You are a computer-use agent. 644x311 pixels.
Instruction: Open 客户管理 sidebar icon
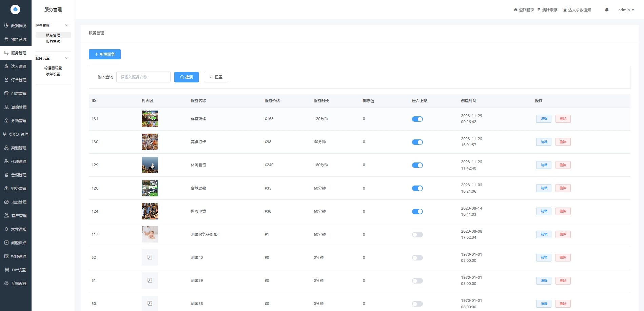coord(6,216)
